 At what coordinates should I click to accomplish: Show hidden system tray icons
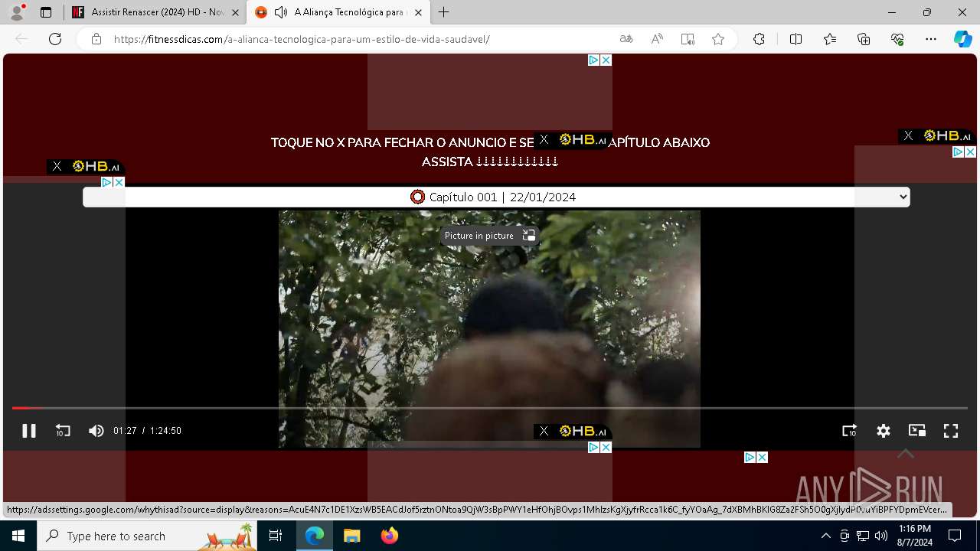(825, 536)
